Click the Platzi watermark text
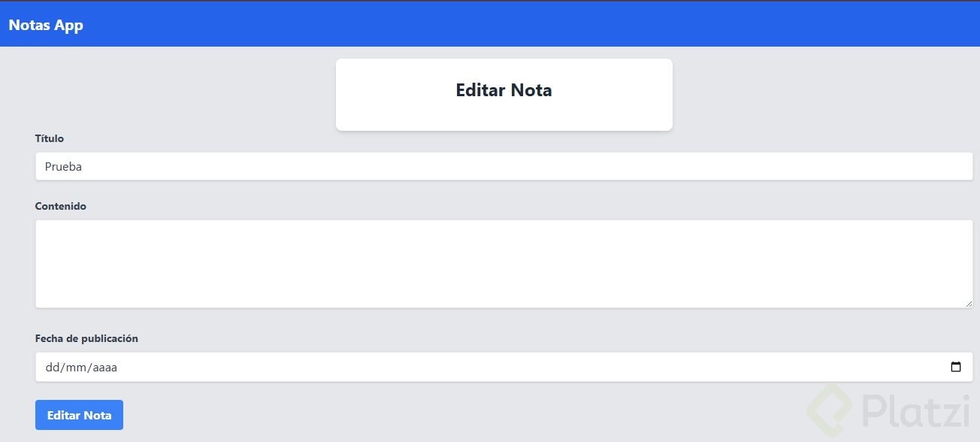Screen dimensions: 980x442 click(915, 412)
